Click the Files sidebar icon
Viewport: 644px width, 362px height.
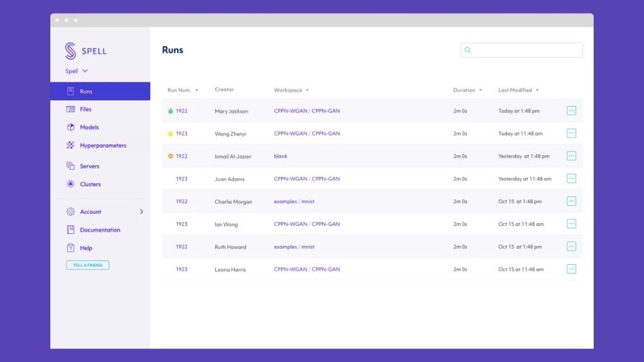pos(70,109)
